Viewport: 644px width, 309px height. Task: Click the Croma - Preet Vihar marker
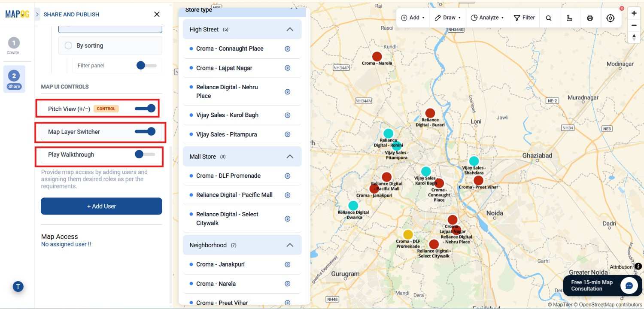(x=478, y=180)
